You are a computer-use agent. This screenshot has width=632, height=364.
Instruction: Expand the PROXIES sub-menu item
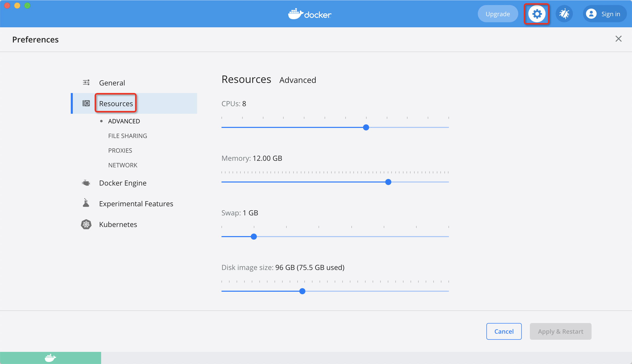tap(120, 150)
